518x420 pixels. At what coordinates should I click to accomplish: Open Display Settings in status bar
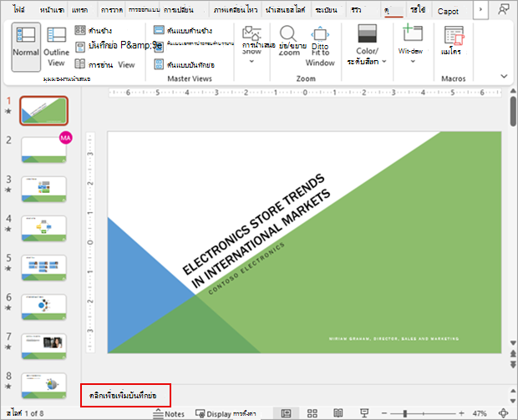point(226,413)
